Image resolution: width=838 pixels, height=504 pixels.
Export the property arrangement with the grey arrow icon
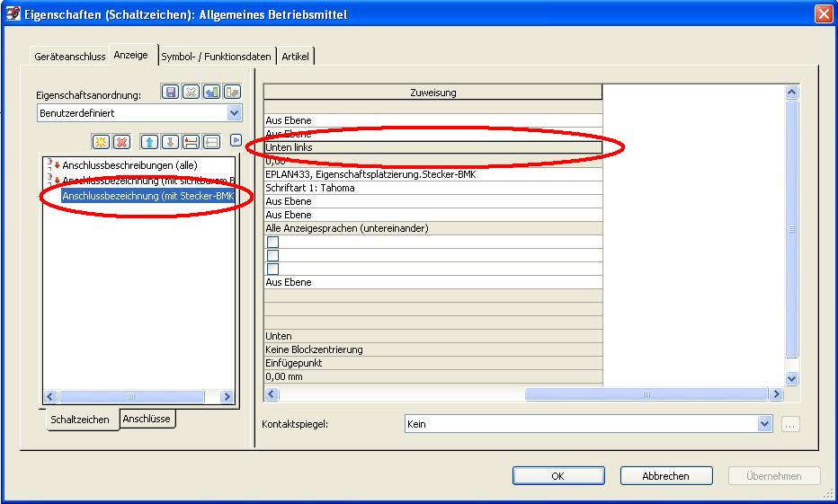tap(232, 92)
